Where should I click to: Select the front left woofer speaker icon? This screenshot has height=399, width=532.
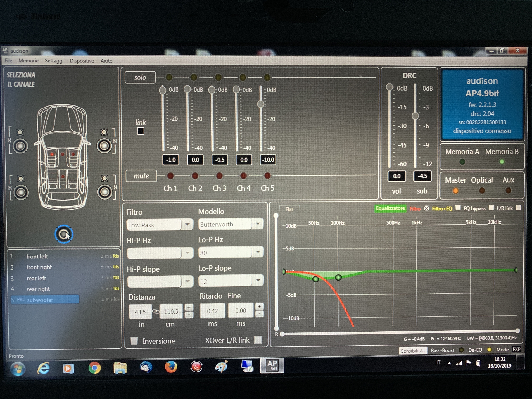20,146
